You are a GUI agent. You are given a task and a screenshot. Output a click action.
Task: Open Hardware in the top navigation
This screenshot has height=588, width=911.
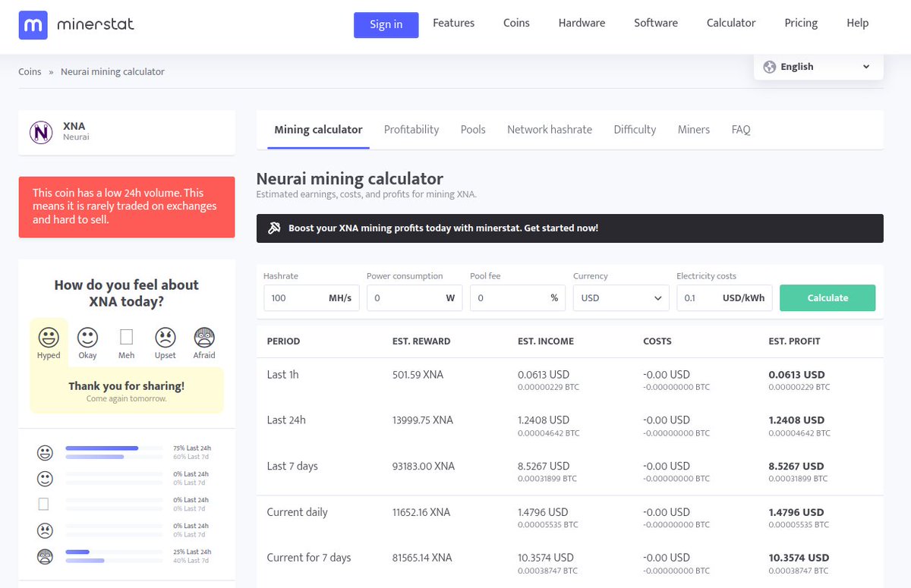point(582,23)
